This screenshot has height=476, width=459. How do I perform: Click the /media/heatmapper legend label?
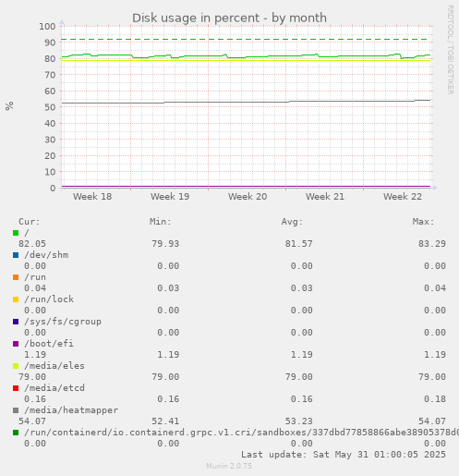(x=71, y=410)
